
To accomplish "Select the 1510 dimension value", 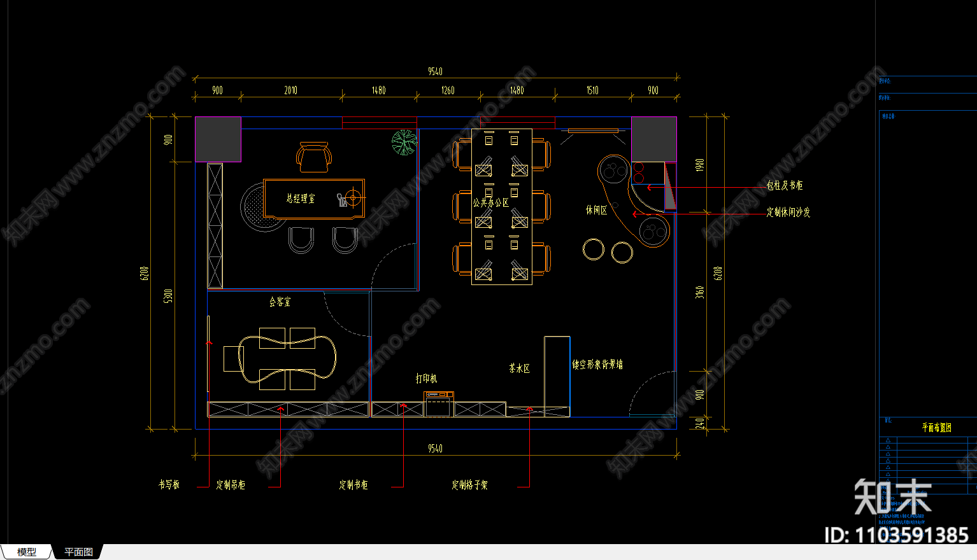I will tap(592, 90).
